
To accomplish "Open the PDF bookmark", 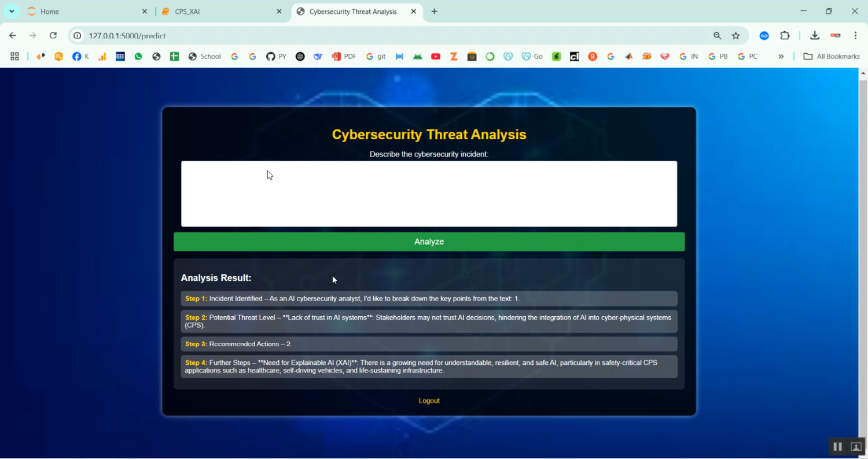I will [x=344, y=57].
